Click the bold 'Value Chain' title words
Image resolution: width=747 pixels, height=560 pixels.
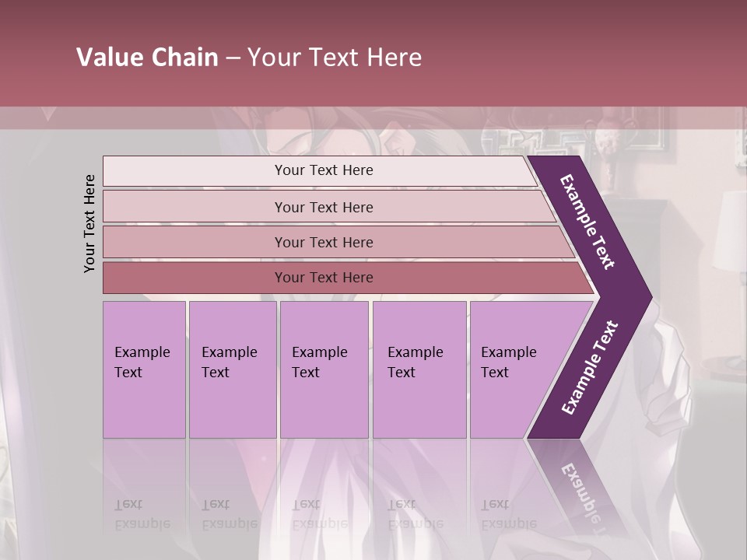pyautogui.click(x=147, y=58)
